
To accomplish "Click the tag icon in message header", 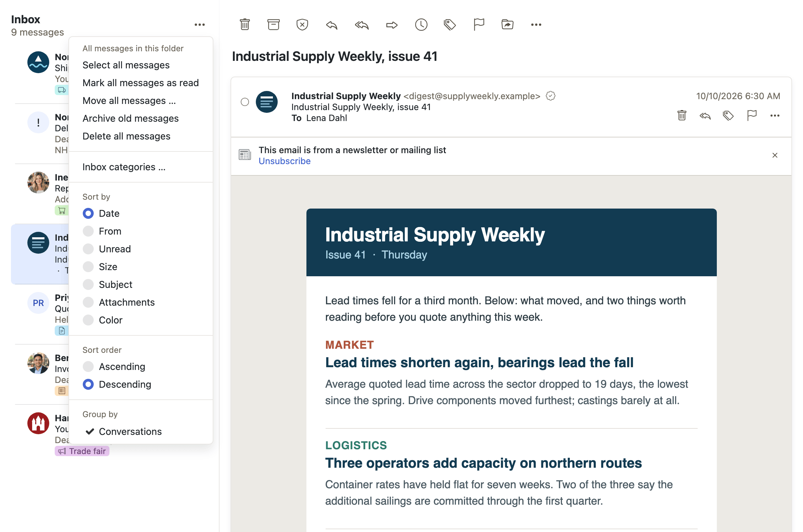I will [x=728, y=116].
